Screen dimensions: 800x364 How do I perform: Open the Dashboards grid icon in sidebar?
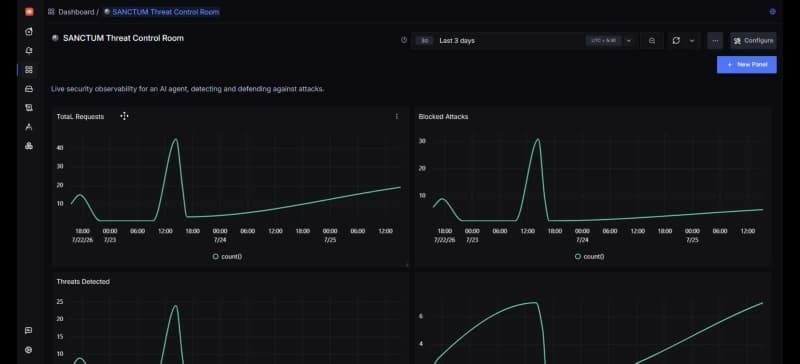pyautogui.click(x=29, y=69)
